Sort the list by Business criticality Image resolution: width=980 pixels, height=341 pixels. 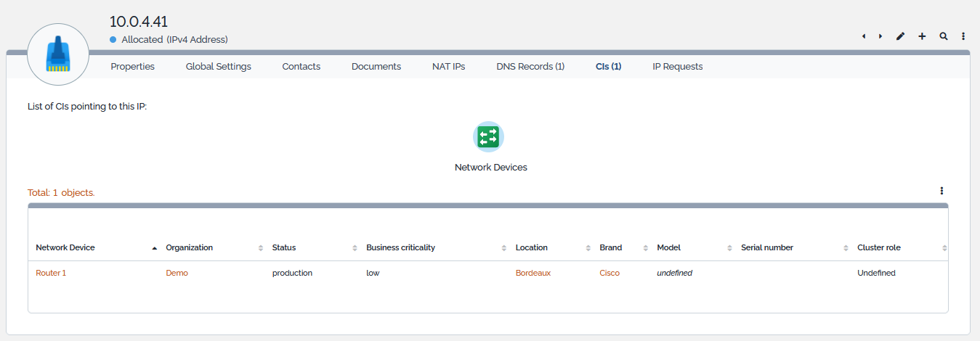coord(400,247)
